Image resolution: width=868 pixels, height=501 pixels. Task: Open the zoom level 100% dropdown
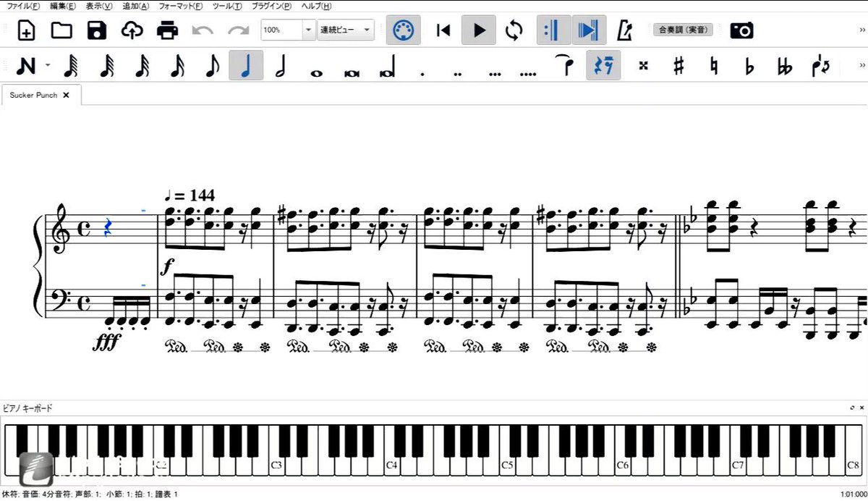tap(309, 30)
